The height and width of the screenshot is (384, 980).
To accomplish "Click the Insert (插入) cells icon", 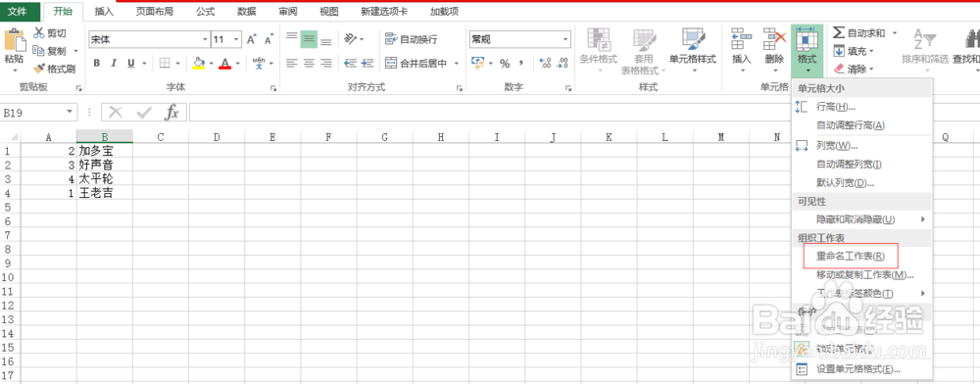I will (741, 39).
